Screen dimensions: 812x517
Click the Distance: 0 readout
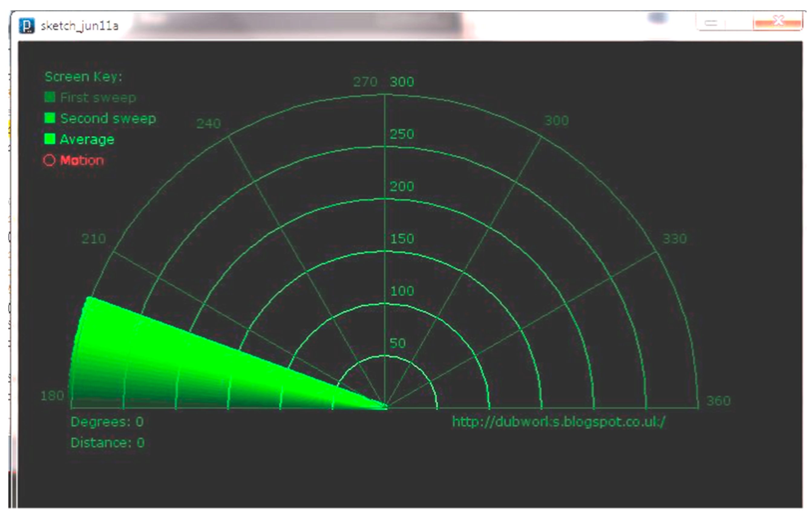click(107, 443)
